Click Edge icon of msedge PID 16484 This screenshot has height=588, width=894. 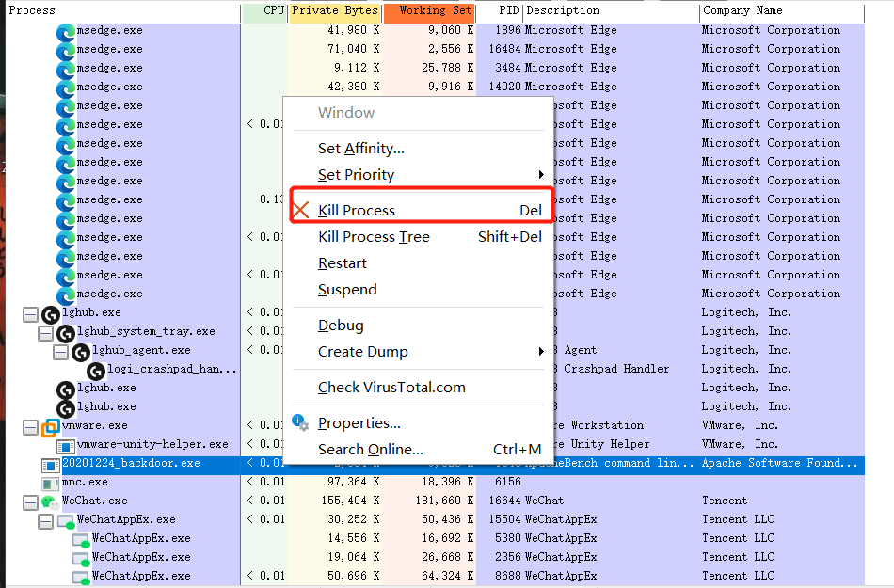(66, 52)
